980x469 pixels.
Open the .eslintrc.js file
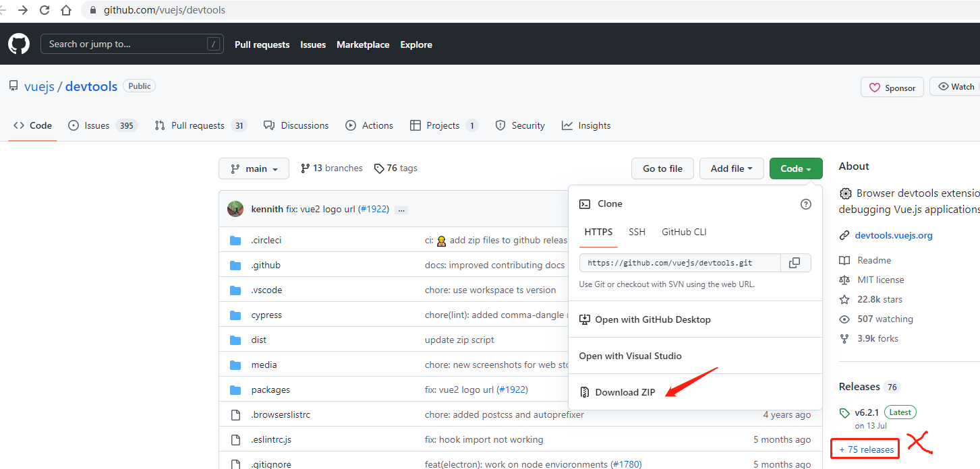271,440
